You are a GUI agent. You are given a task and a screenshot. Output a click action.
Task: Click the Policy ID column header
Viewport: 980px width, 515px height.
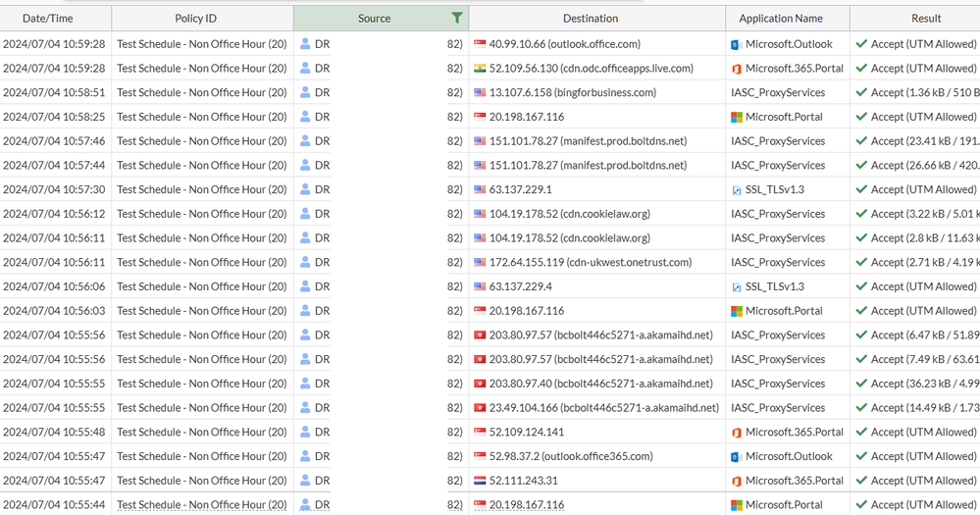point(195,19)
